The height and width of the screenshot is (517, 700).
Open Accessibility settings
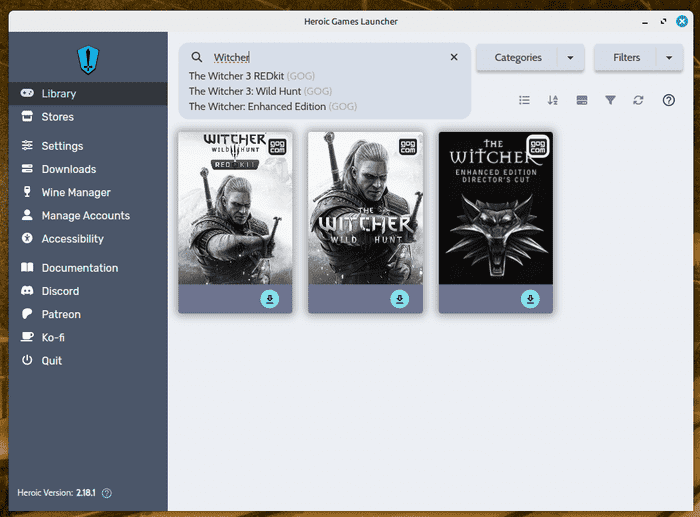pos(88,238)
